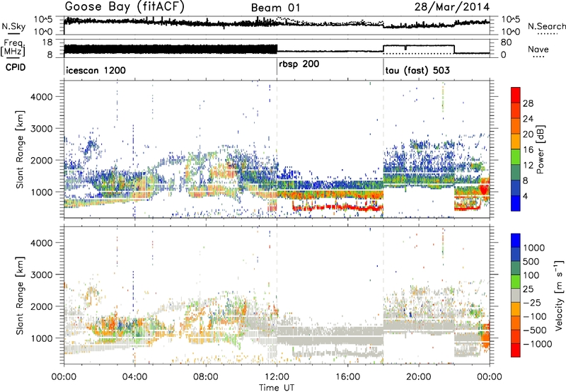Click the '04:00' time axis tick
566x392 pixels.
134,377
